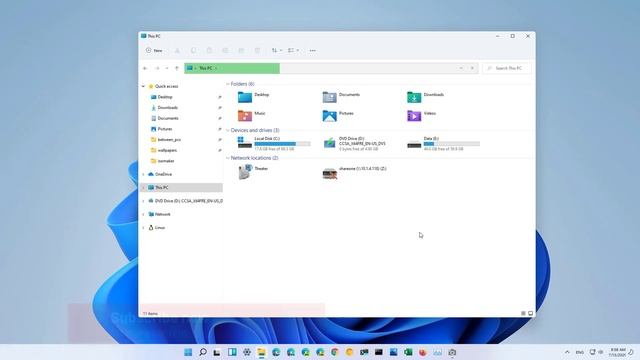Select the Downloads folder icon in Folders

click(414, 97)
